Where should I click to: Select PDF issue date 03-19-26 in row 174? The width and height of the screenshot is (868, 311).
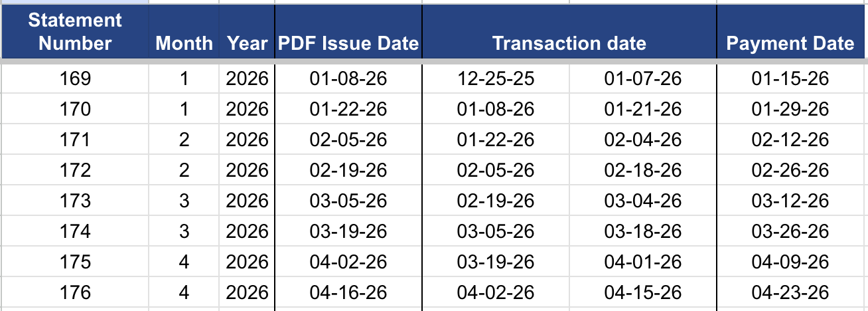click(348, 231)
